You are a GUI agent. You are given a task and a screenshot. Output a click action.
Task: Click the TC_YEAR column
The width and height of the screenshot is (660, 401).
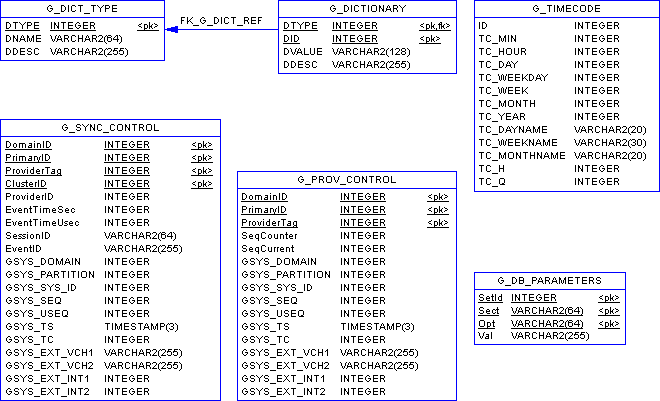[x=502, y=117]
